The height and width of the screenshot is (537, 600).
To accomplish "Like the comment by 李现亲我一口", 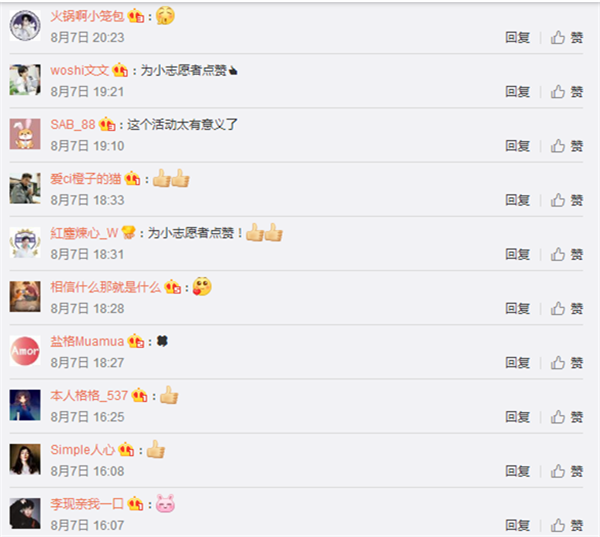I will (567, 526).
